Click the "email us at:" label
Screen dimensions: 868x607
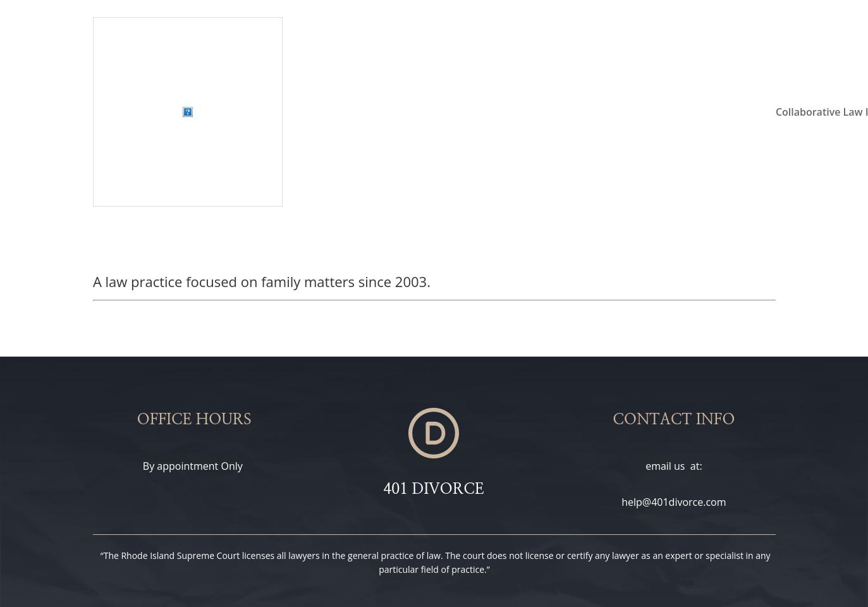coord(673,466)
